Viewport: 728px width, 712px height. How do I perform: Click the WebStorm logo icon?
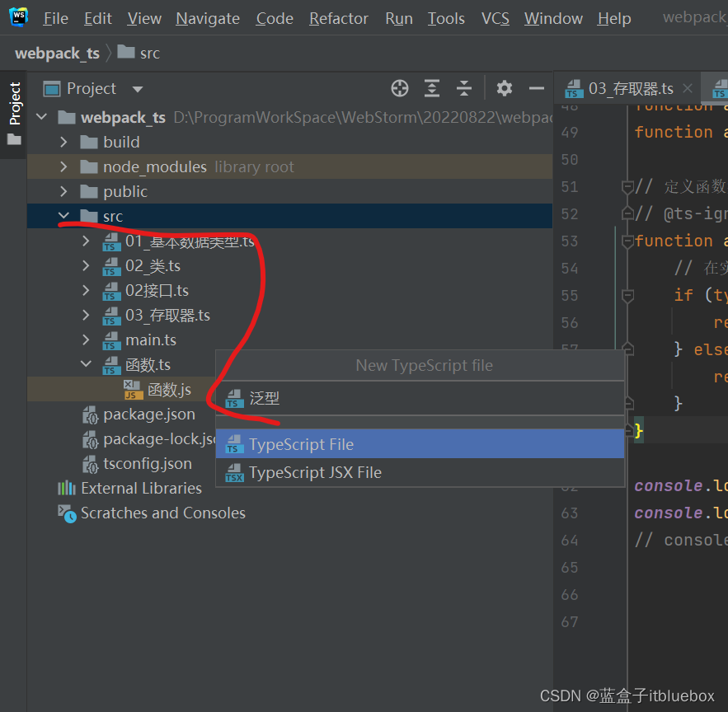pos(19,17)
